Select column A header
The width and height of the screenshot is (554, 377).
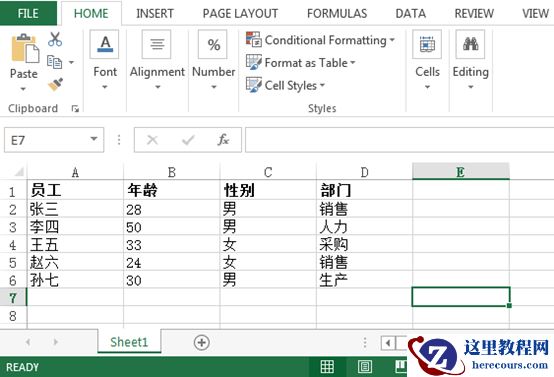pos(75,172)
